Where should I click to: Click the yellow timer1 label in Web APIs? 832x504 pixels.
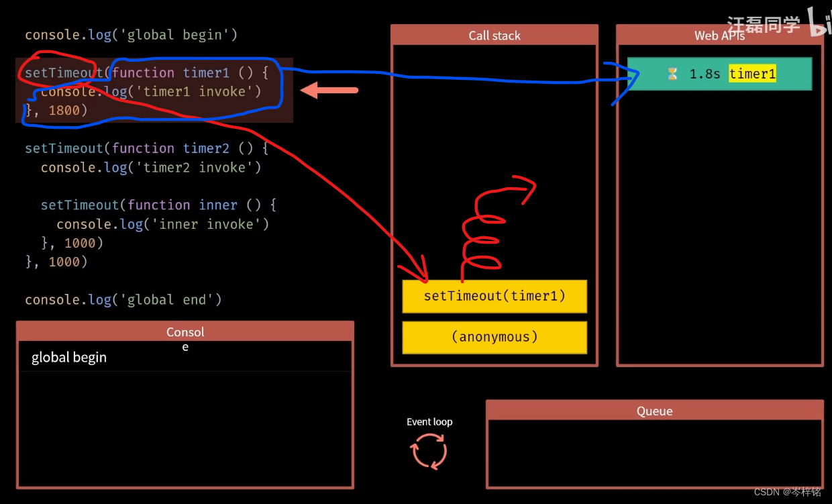pyautogui.click(x=751, y=74)
